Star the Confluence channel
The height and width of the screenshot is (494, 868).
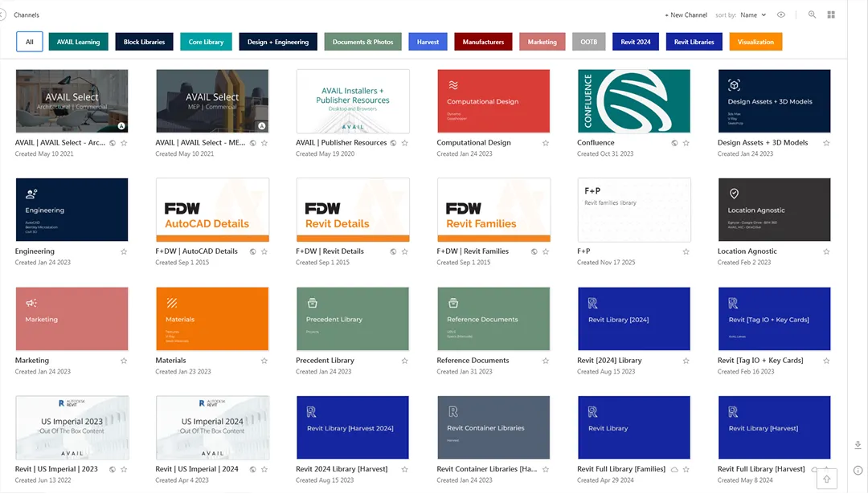[686, 143]
